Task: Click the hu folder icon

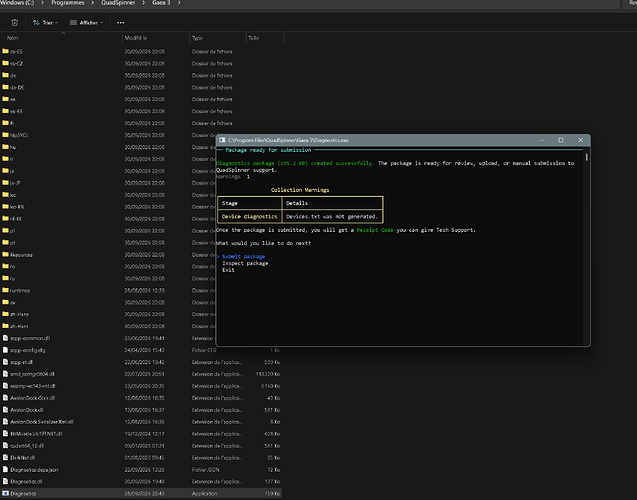Action: click(x=5, y=147)
